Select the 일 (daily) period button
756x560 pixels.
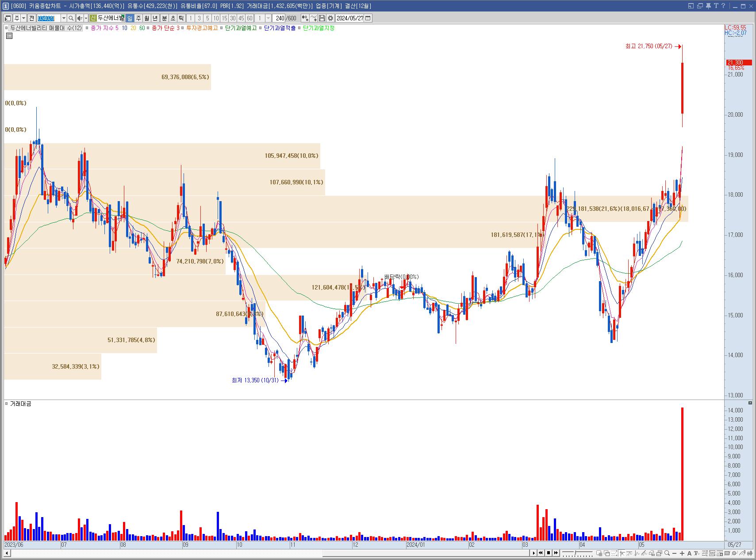click(130, 18)
